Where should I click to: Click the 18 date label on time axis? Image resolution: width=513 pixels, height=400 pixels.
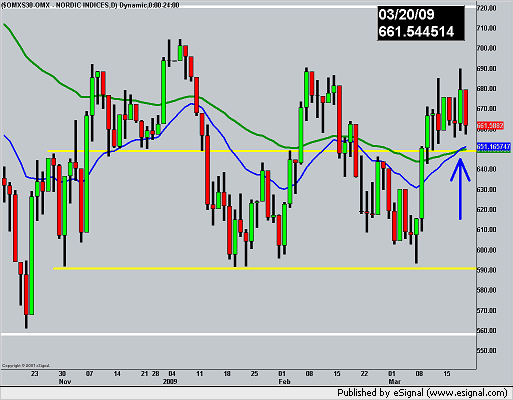(x=227, y=374)
